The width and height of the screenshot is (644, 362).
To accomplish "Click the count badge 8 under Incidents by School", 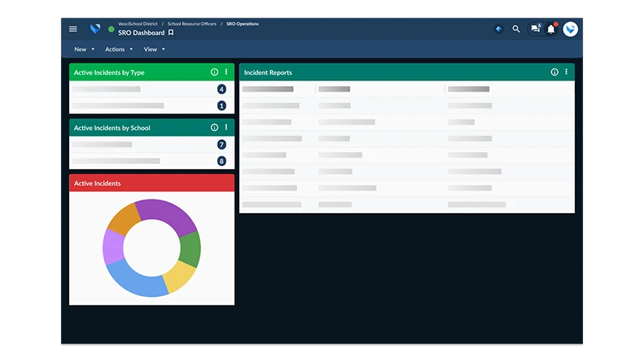I will pos(221,162).
